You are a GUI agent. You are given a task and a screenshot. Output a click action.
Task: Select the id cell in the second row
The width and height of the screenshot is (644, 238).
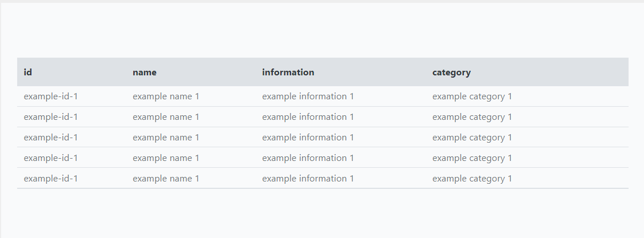click(x=51, y=117)
